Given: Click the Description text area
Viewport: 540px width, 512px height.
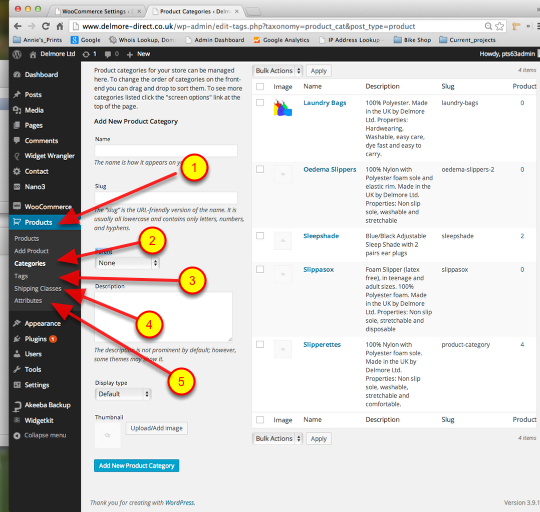Looking at the screenshot, I should 163,317.
